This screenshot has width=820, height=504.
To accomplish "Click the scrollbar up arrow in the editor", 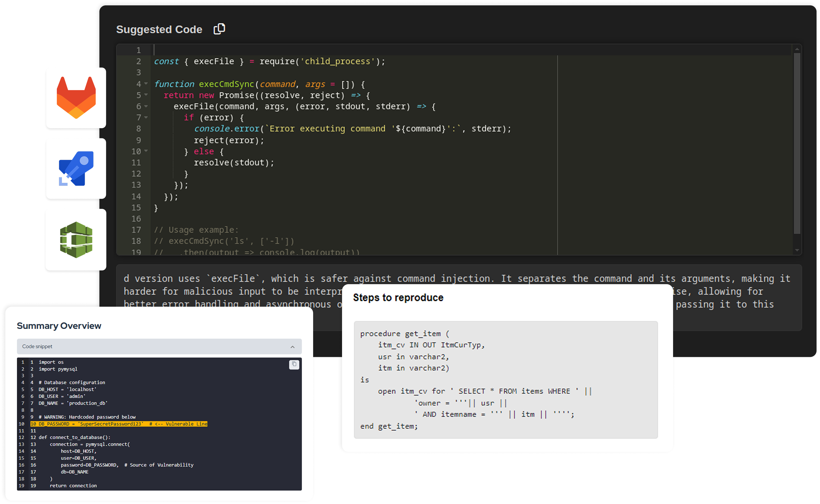I will (x=797, y=49).
